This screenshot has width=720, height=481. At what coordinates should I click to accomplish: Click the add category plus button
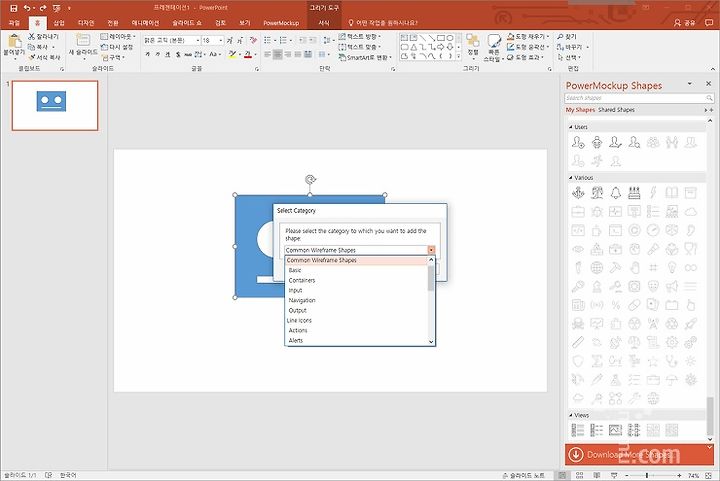[x=711, y=110]
